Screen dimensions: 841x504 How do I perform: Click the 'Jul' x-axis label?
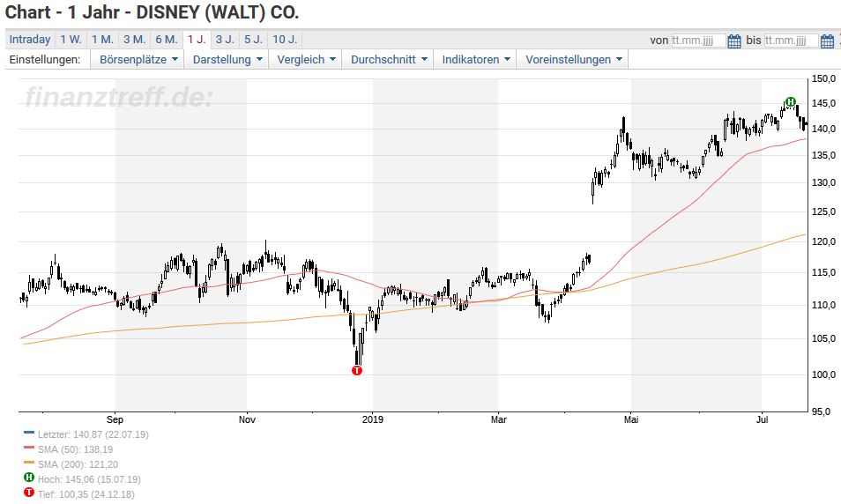coord(762,419)
